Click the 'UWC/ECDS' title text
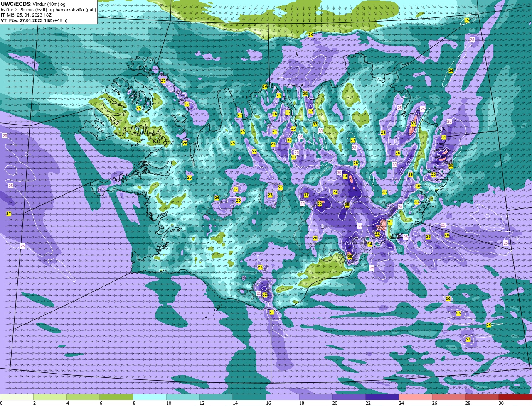Image resolution: width=532 pixels, height=406 pixels. tap(15, 4)
